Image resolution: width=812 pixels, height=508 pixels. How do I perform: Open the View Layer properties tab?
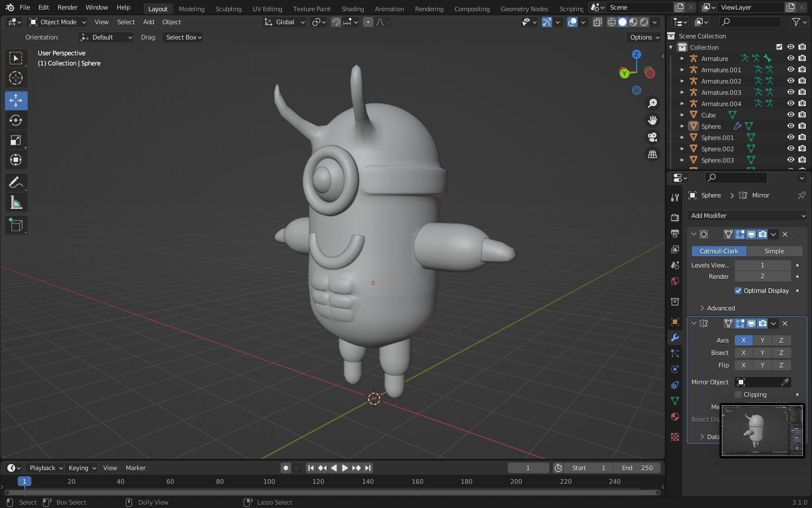point(674,249)
